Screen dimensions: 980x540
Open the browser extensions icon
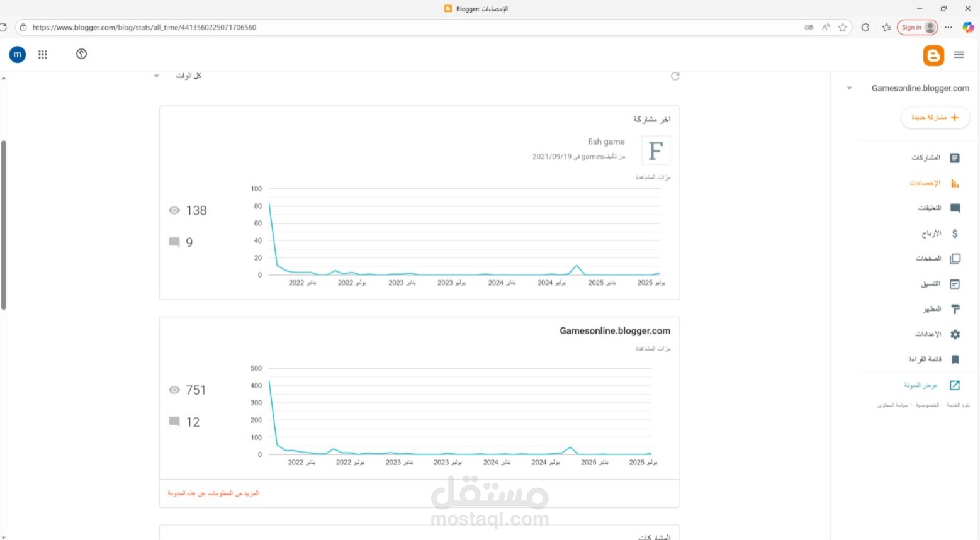(865, 28)
